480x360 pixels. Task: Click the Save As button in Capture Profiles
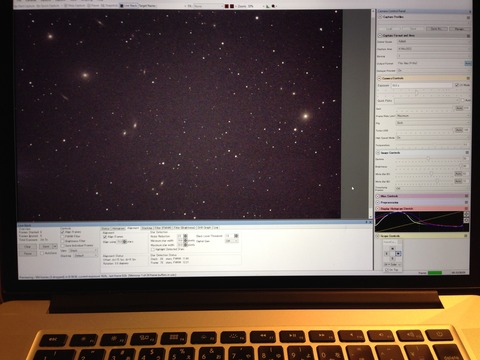(x=437, y=29)
